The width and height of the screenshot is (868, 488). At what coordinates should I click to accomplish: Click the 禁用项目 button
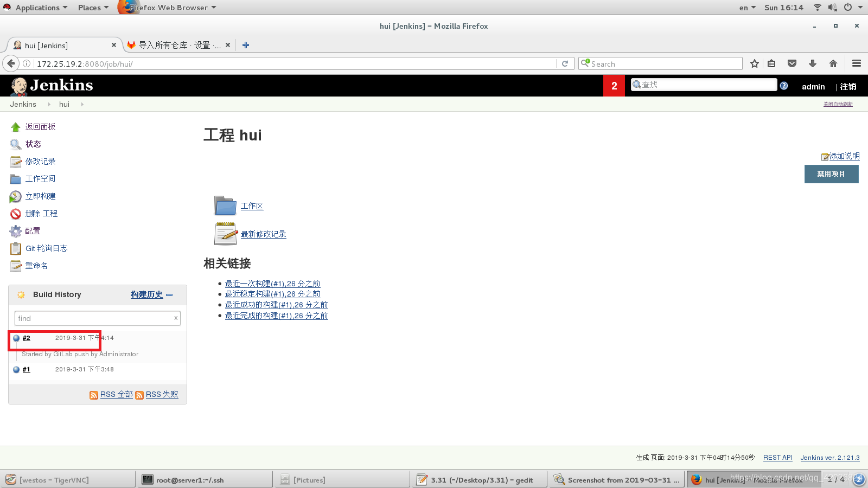point(831,174)
